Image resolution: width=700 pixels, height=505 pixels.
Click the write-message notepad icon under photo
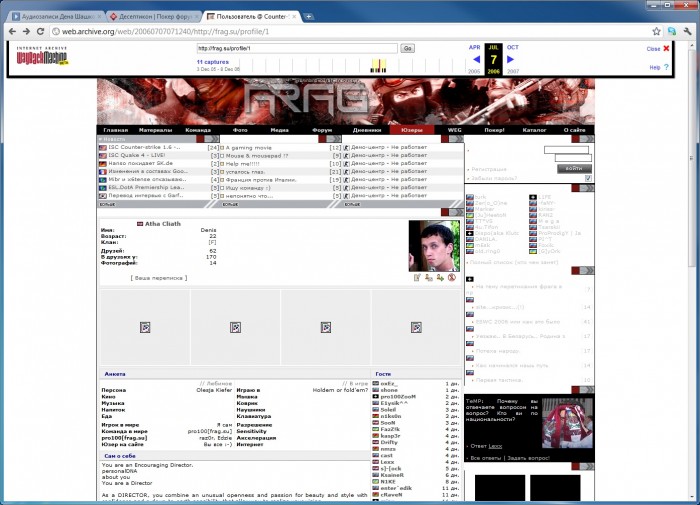pos(417,278)
